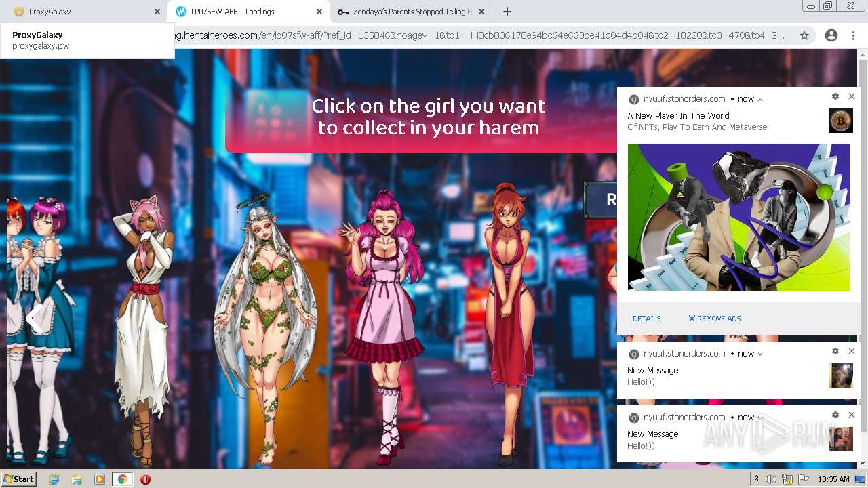Bookmark this page with the star icon
The height and width of the screenshot is (488, 868).
click(x=804, y=35)
